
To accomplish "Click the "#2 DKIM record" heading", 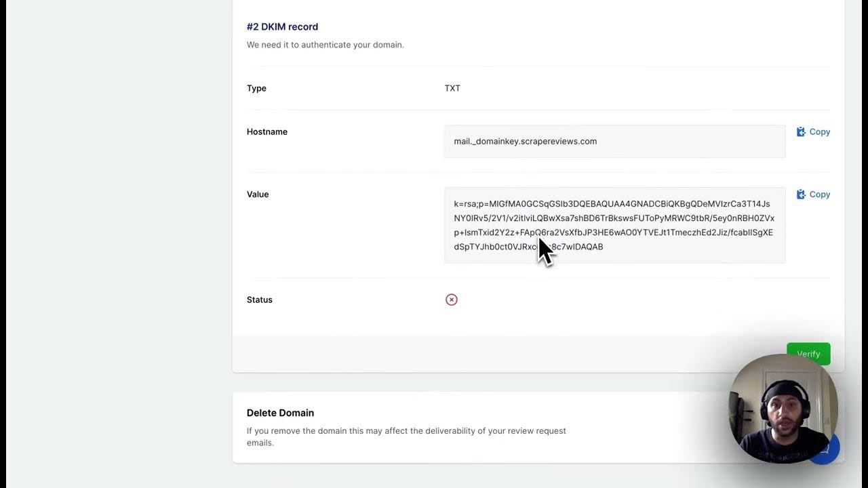I will 282,27.
